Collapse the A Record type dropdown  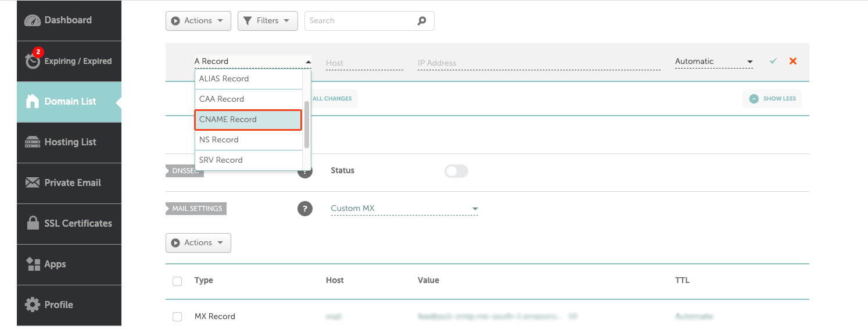pos(253,62)
